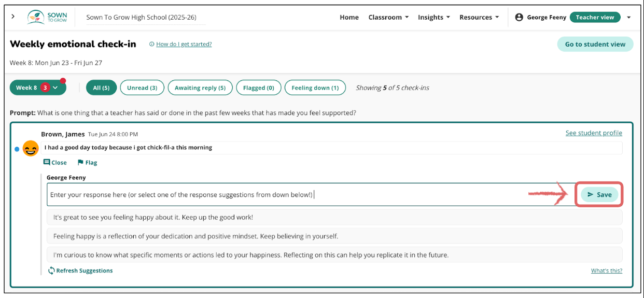Image resolution: width=644 pixels, height=298 pixels.
Task: Click the Sown To Grow logo
Action: (x=47, y=17)
